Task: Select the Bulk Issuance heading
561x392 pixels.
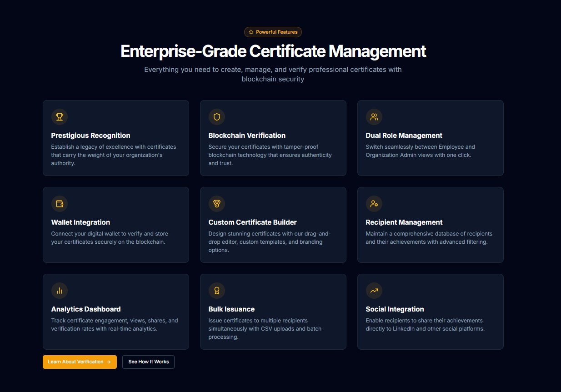Action: (231, 309)
